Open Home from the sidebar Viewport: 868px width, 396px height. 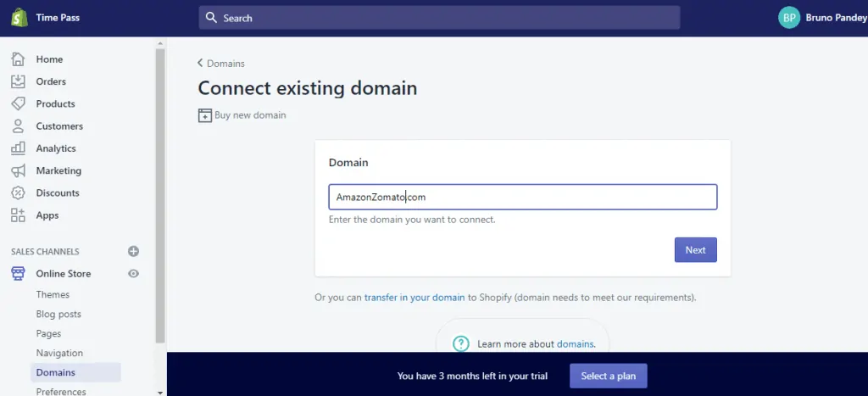(x=49, y=59)
